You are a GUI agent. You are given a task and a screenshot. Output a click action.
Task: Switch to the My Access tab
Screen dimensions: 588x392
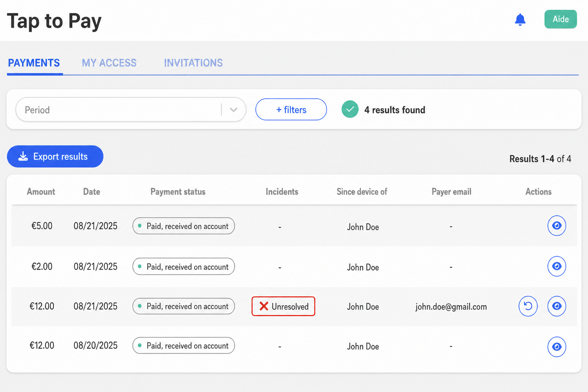109,63
